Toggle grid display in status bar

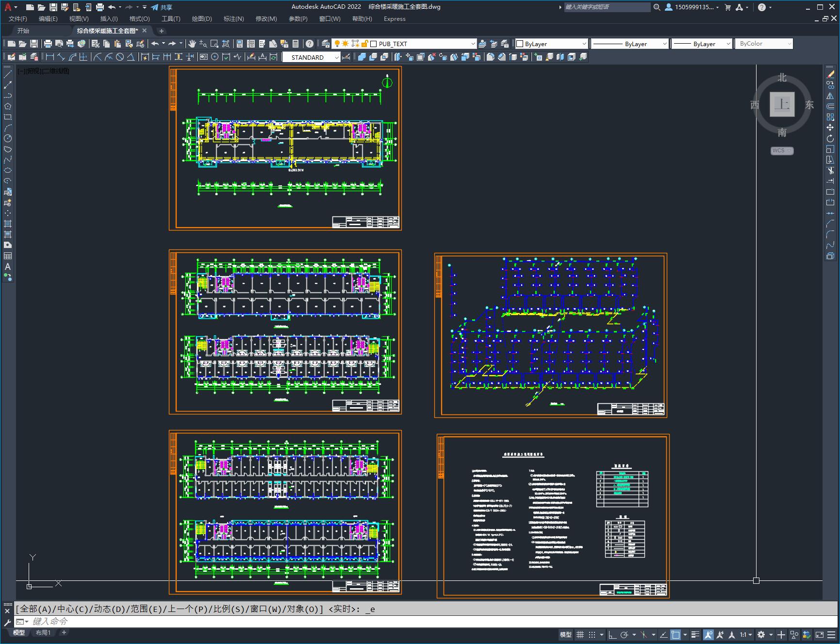(580, 635)
